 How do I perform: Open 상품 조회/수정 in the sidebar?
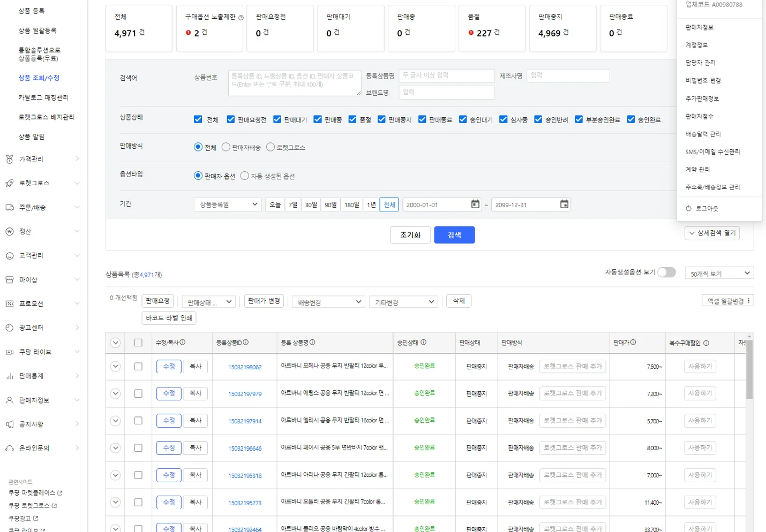39,78
